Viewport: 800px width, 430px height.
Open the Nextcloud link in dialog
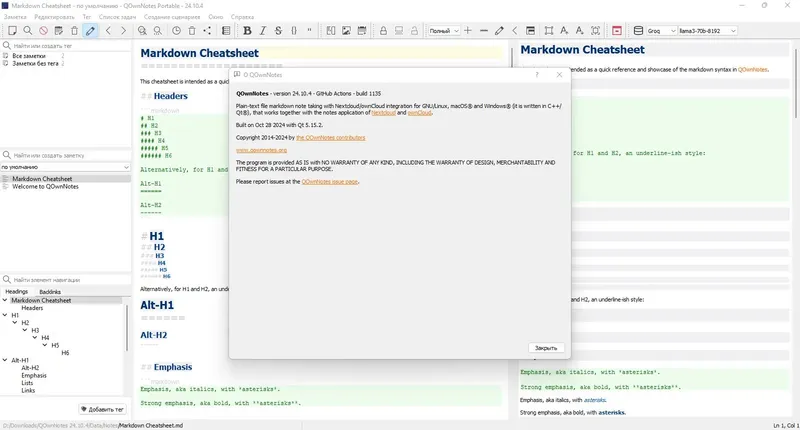pyautogui.click(x=383, y=113)
